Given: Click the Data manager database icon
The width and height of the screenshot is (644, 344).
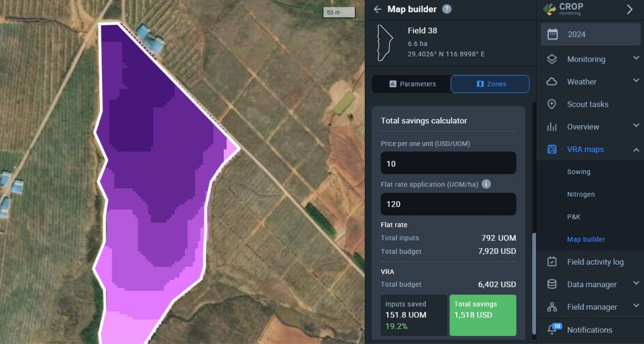Looking at the screenshot, I should [552, 284].
